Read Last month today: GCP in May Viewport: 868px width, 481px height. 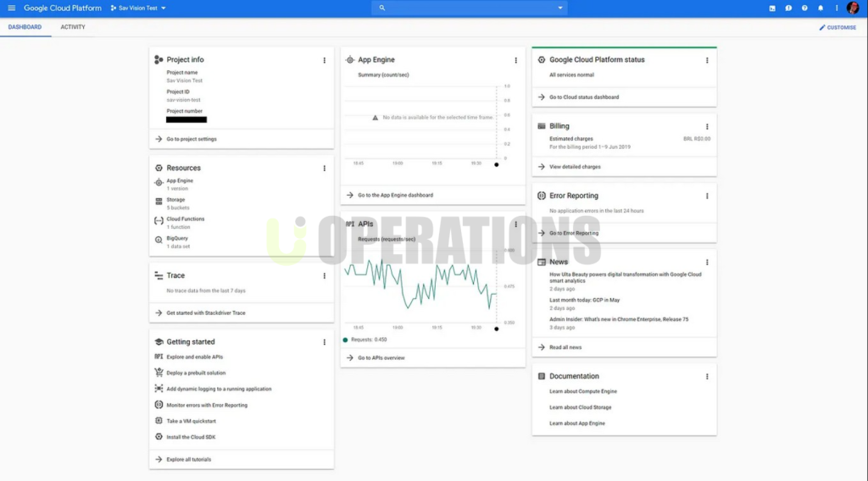pyautogui.click(x=584, y=301)
